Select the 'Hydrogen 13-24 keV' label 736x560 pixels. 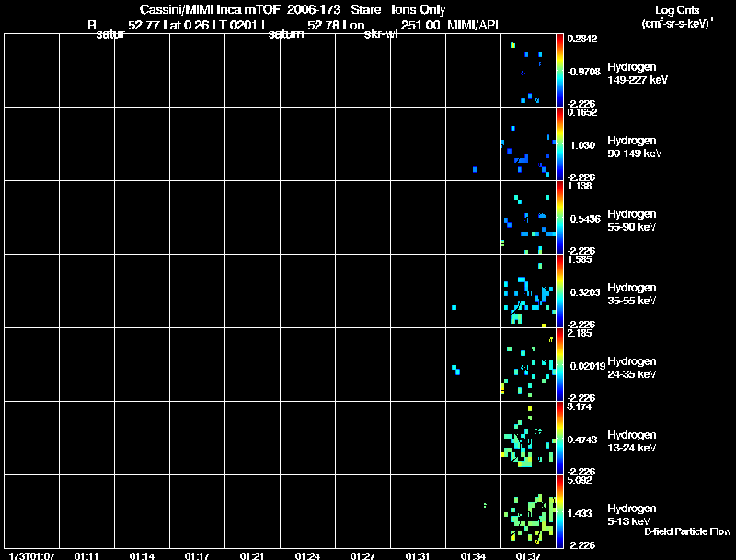(632, 441)
